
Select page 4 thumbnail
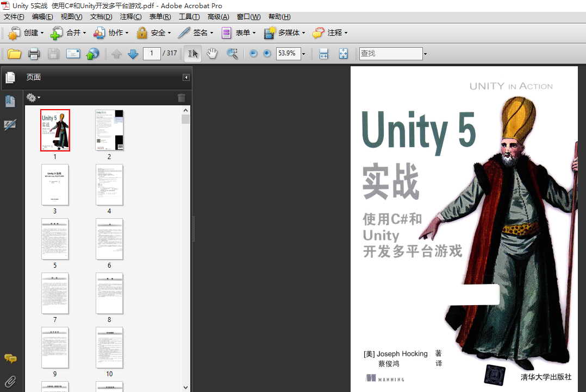coord(109,185)
